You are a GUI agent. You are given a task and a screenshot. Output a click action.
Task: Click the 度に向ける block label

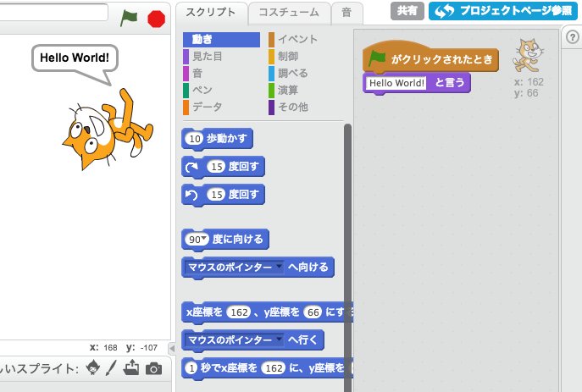237,240
